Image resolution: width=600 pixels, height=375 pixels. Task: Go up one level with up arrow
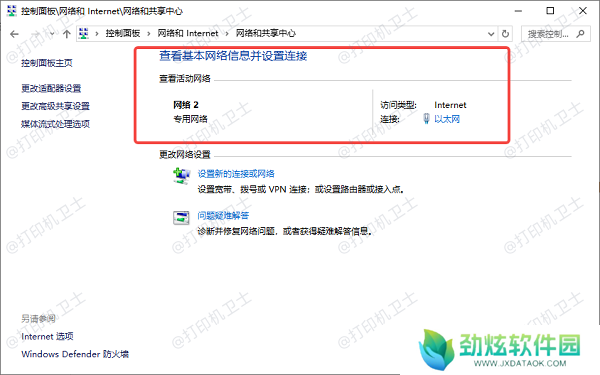tap(67, 34)
